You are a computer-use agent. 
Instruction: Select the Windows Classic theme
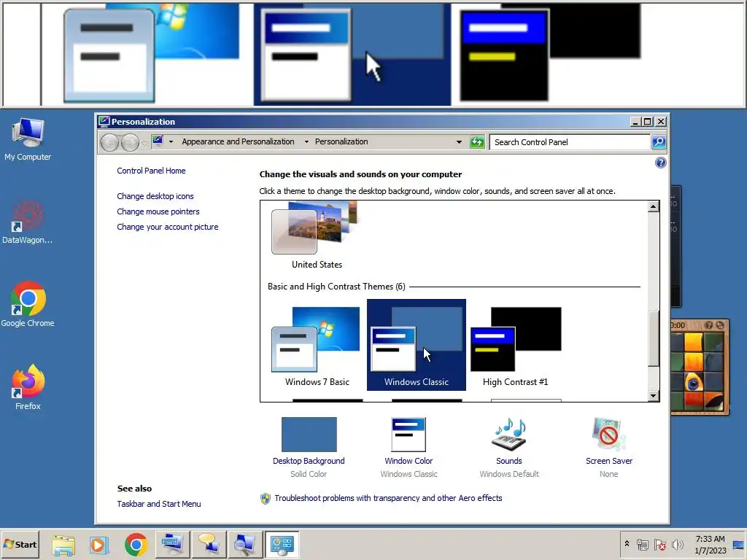tap(417, 345)
